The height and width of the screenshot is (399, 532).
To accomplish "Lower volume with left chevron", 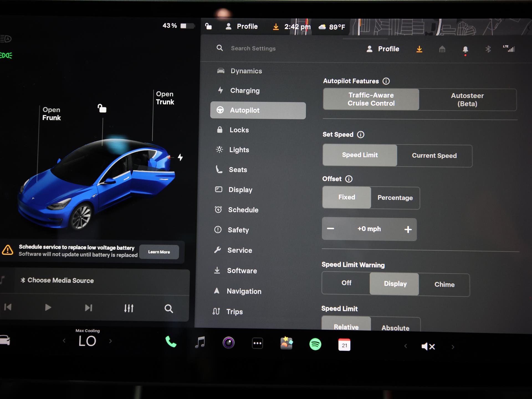I will [405, 346].
